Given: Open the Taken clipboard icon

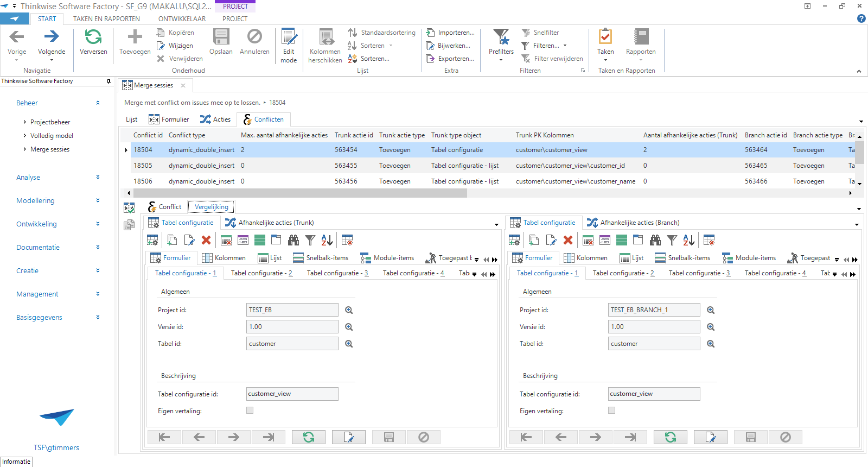Looking at the screenshot, I should 605,37.
